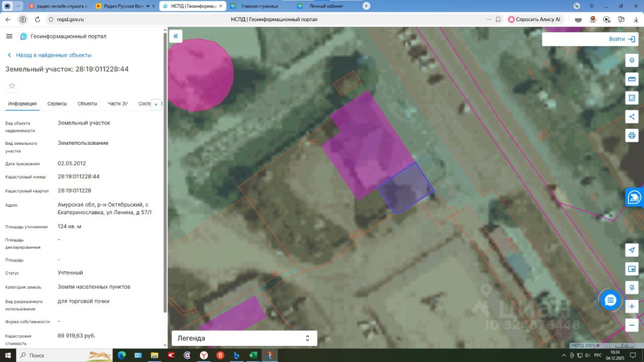Open the Yandex browser account icon

point(577,6)
